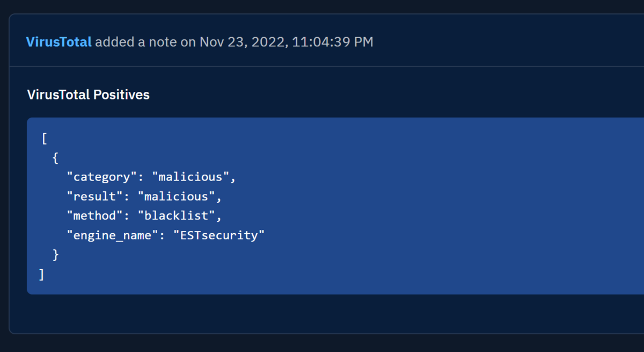Open the VirusTotal author link

tap(58, 42)
